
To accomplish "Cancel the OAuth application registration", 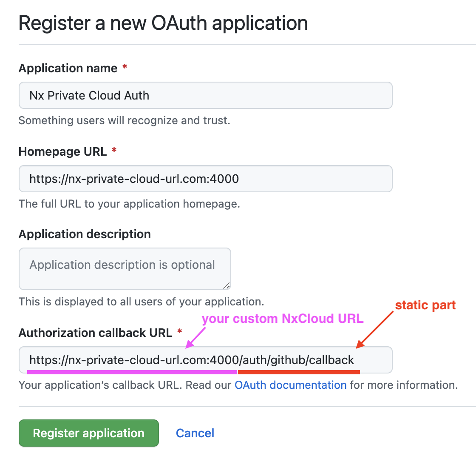I will 195,433.
